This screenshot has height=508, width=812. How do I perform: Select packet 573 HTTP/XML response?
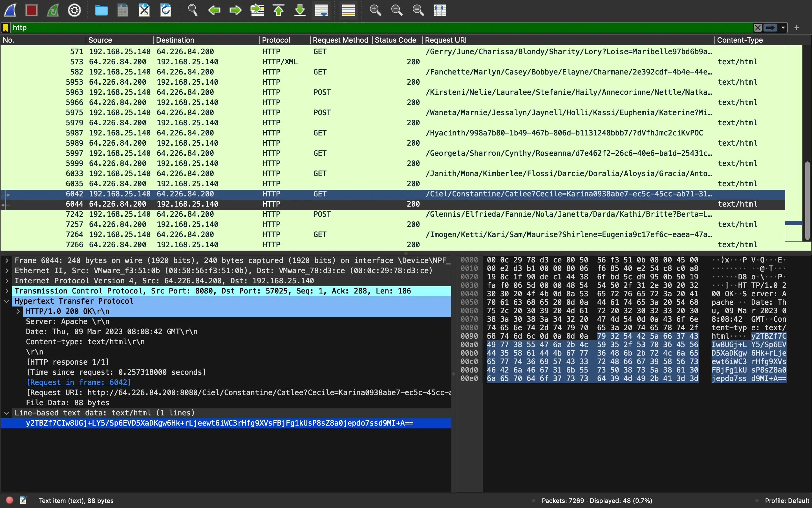tap(392, 62)
